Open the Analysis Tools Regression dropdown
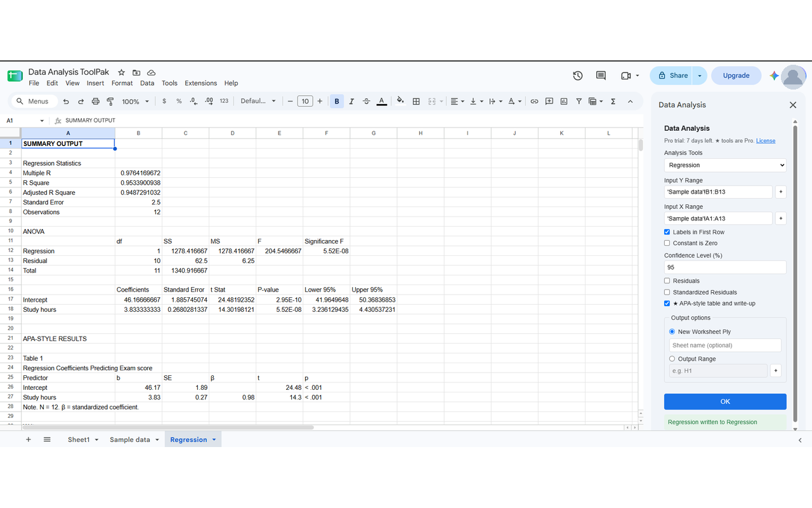This screenshot has width=812, height=508. coord(725,165)
